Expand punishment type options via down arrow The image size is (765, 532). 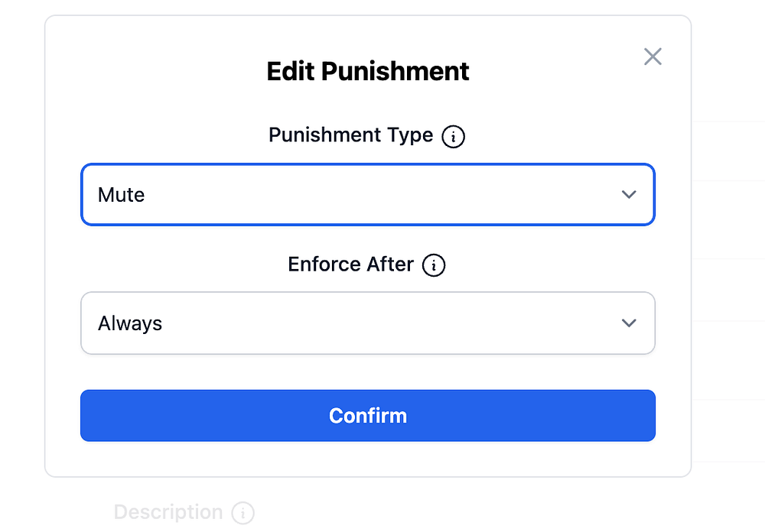coord(629,195)
